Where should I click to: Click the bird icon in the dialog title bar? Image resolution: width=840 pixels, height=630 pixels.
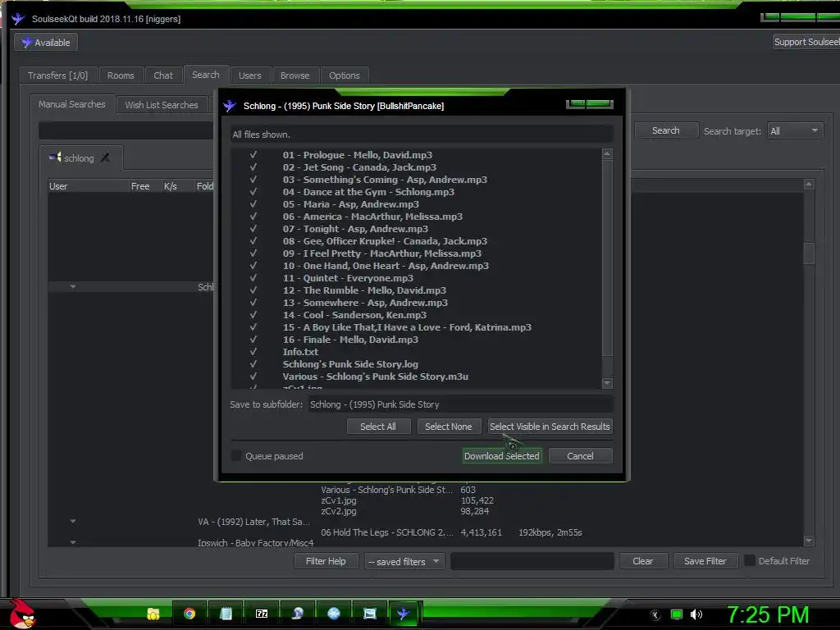point(230,106)
